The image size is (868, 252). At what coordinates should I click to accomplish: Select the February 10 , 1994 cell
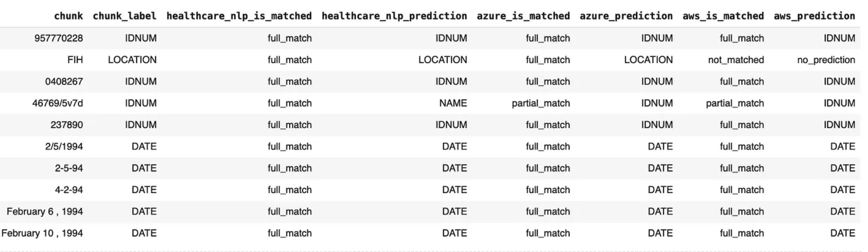(x=42, y=233)
